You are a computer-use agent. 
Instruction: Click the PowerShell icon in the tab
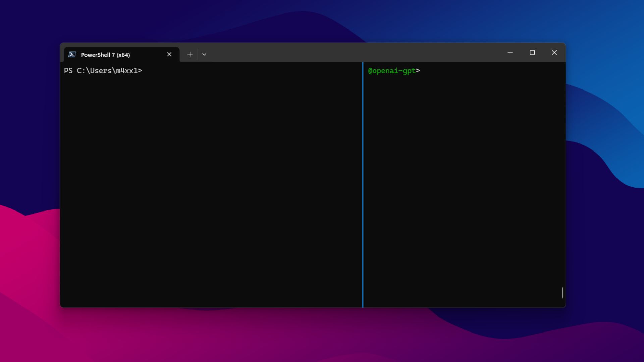pyautogui.click(x=72, y=55)
